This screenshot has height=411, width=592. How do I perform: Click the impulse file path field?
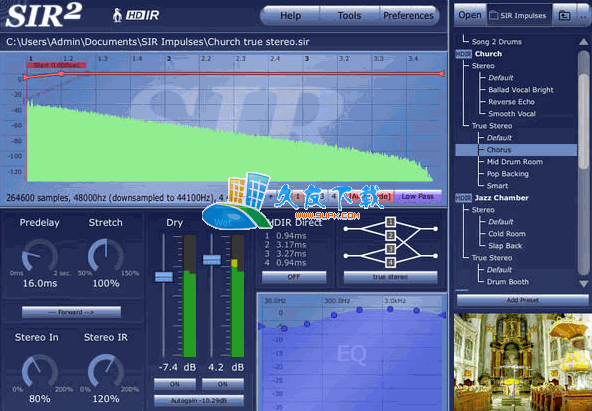tap(224, 42)
